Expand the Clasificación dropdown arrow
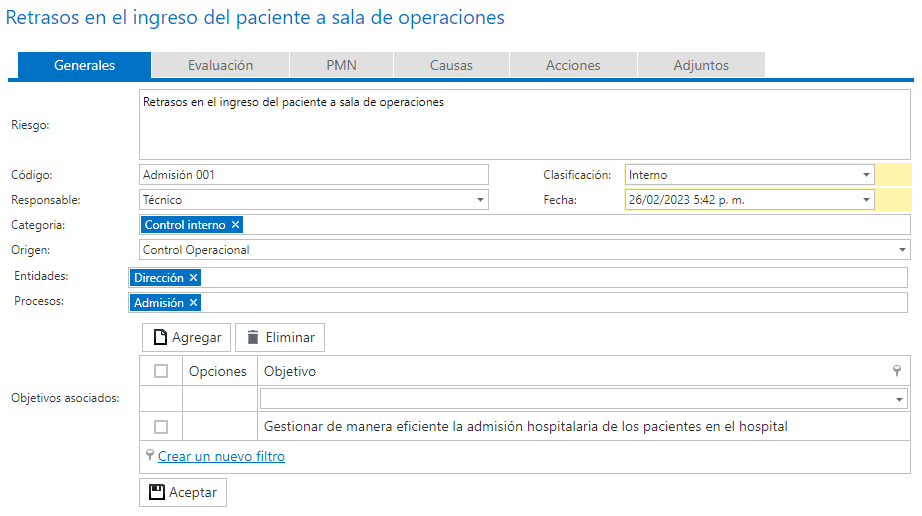The height and width of the screenshot is (516, 922). (x=866, y=175)
